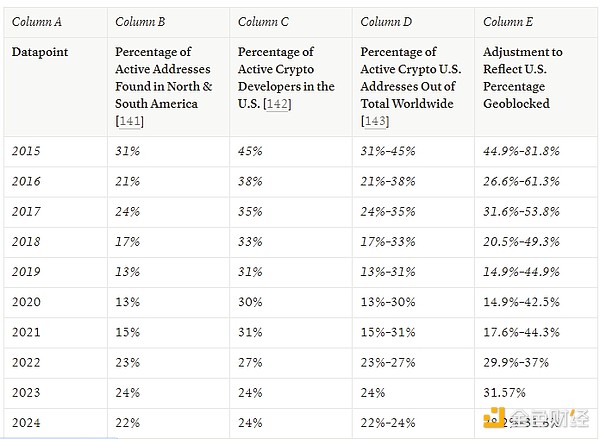Screen dimensions: 600x439
Task: Select the Column A header label
Action: tap(37, 21)
